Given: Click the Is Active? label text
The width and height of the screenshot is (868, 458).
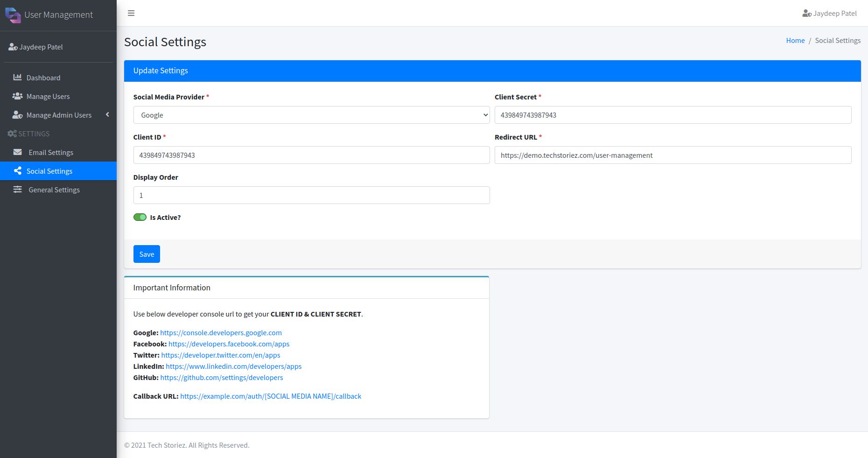Looking at the screenshot, I should [x=165, y=218].
